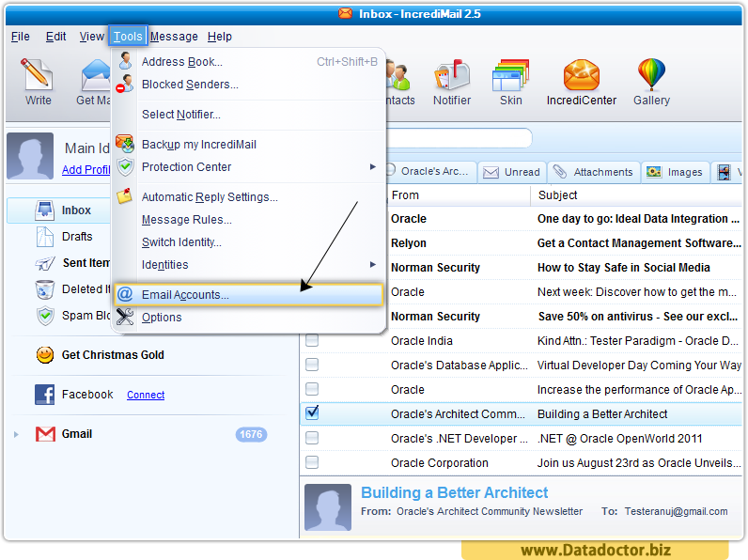Screen dimensions: 748x560
Task: Expand the Protection Center submenu arrow
Action: [x=372, y=166]
